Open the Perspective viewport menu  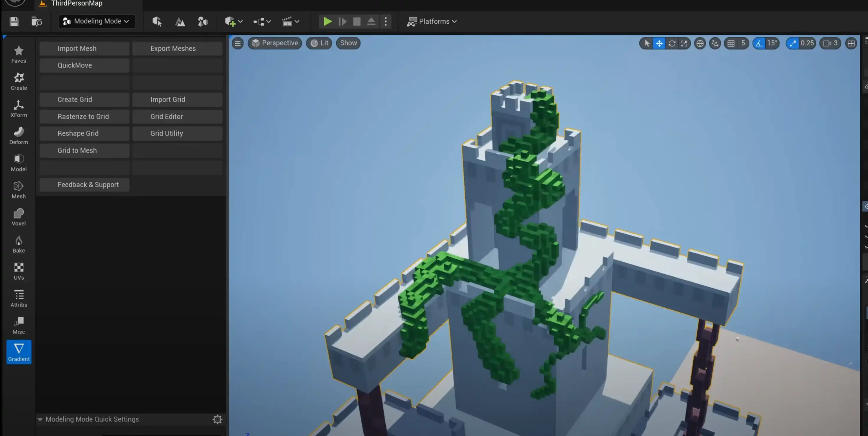point(275,43)
